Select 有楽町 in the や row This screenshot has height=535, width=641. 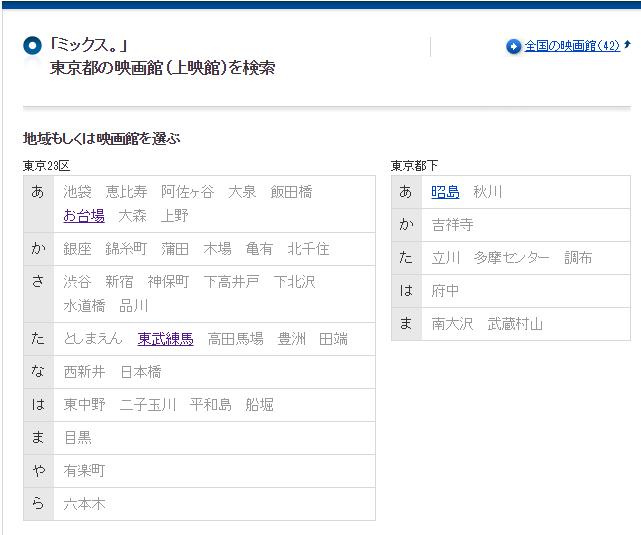point(85,470)
